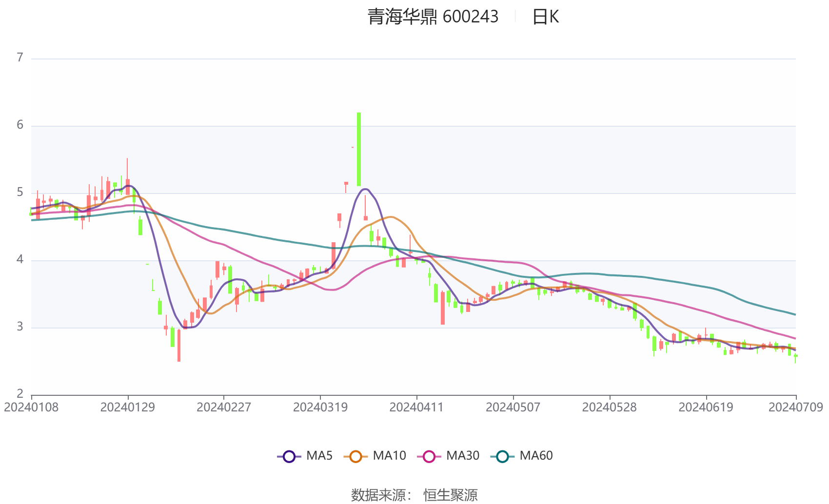This screenshot has width=829, height=504.
Task: Click the tall green candlestick peaking above 6
Action: (x=359, y=149)
